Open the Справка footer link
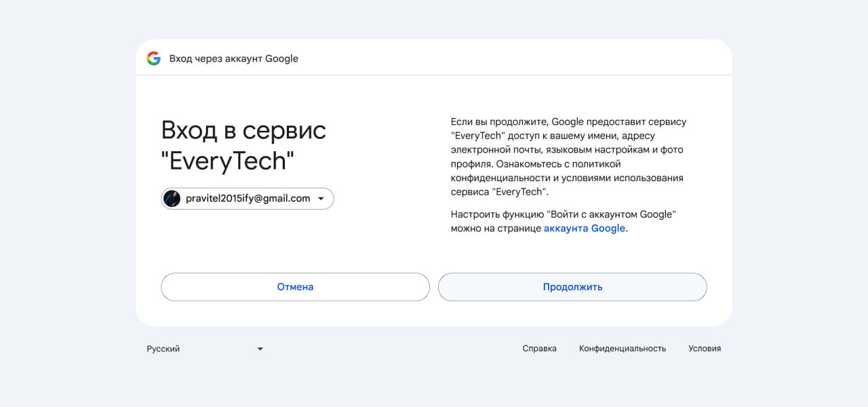 click(x=540, y=349)
